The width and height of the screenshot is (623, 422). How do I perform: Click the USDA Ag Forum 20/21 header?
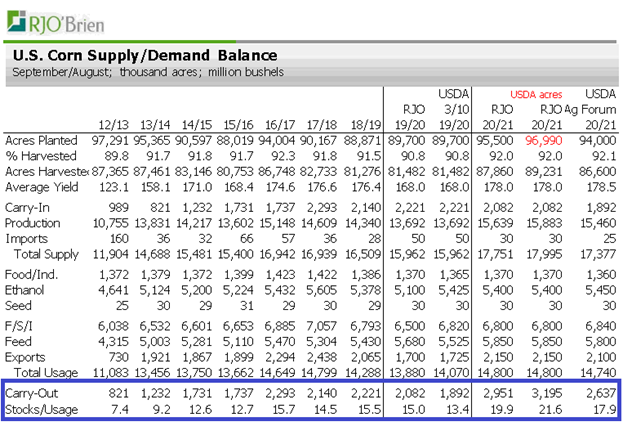pyautogui.click(x=593, y=109)
